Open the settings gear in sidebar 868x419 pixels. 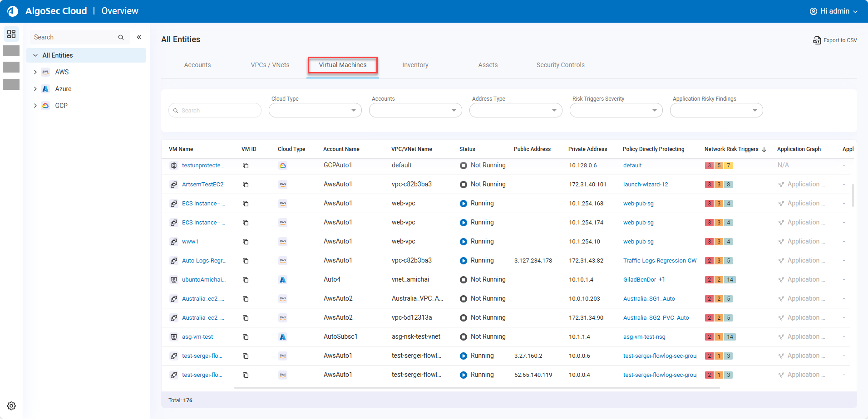[11, 406]
